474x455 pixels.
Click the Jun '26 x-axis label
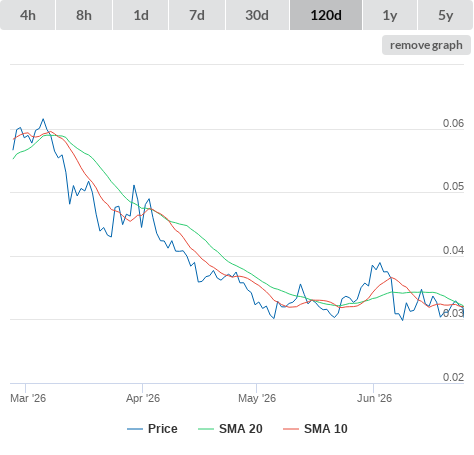point(374,398)
